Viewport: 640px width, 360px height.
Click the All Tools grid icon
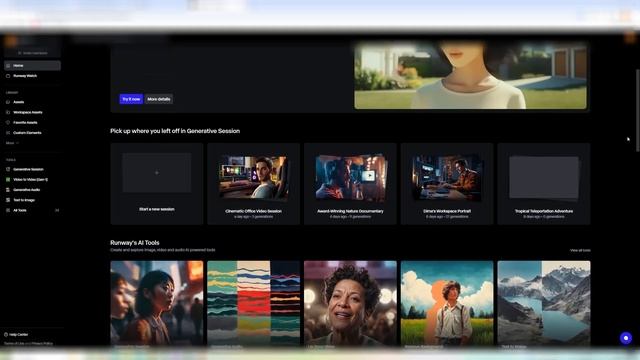(x=8, y=210)
